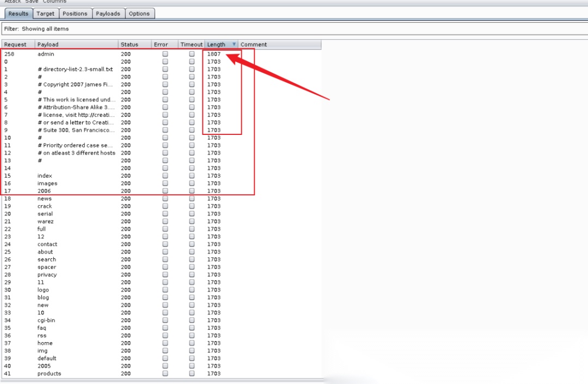Sort by the Error column header

[x=164, y=44]
